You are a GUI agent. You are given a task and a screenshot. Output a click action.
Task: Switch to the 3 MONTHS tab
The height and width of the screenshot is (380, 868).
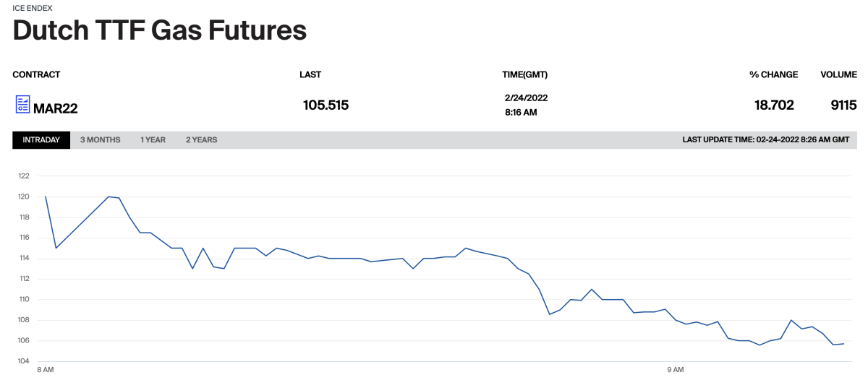coord(100,140)
